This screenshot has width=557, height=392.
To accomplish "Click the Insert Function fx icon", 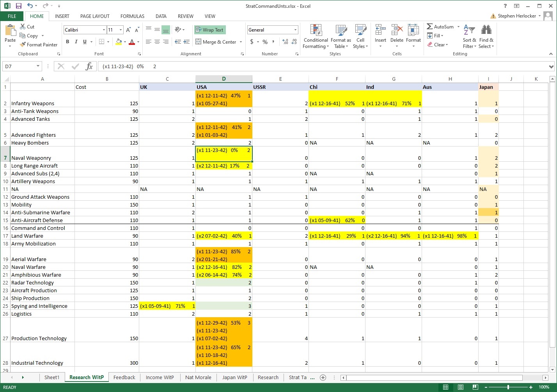I will tap(89, 66).
